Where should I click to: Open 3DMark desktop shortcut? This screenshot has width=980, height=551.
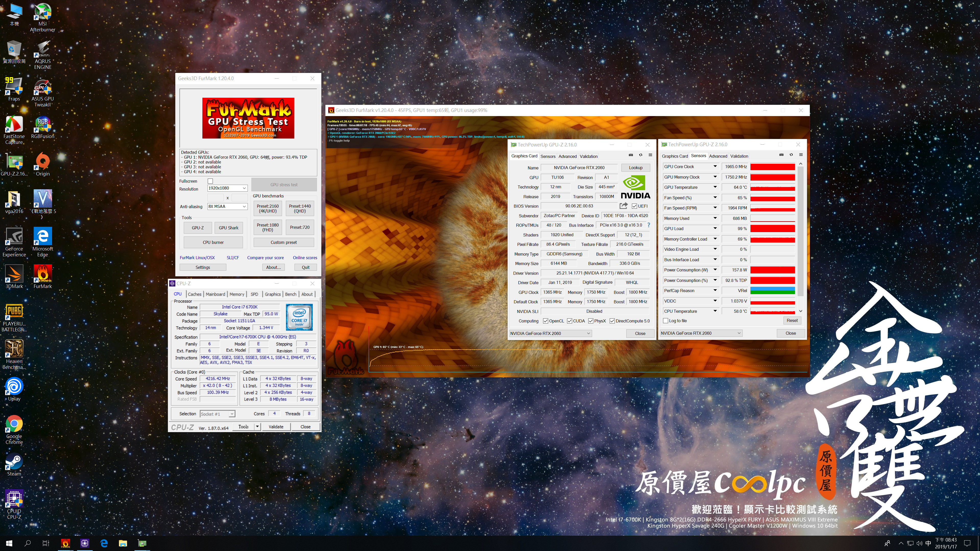pyautogui.click(x=14, y=277)
